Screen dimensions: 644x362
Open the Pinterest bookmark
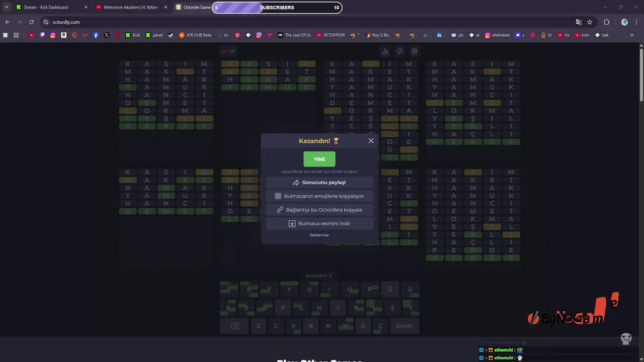click(x=237, y=35)
